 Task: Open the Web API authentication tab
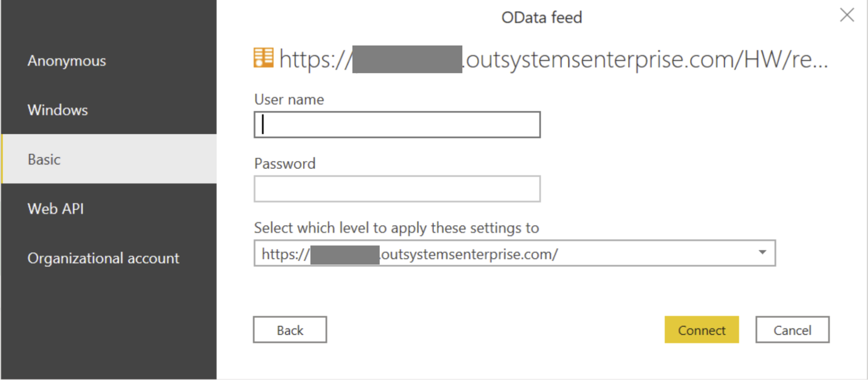pyautogui.click(x=56, y=209)
